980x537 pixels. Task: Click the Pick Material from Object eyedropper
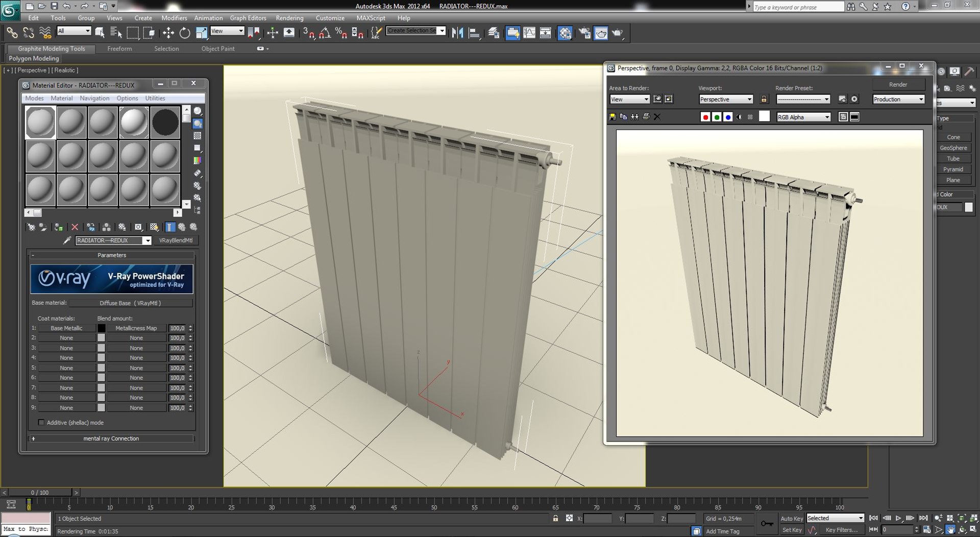coord(67,240)
